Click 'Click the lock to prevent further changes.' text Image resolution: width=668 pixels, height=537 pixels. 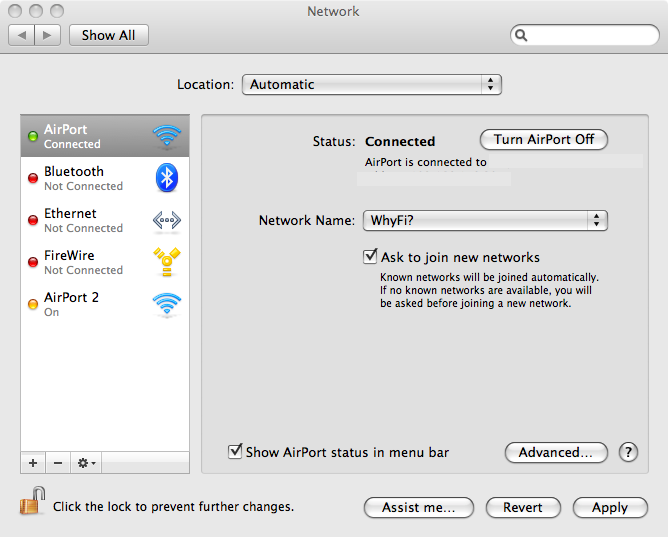[x=173, y=507]
